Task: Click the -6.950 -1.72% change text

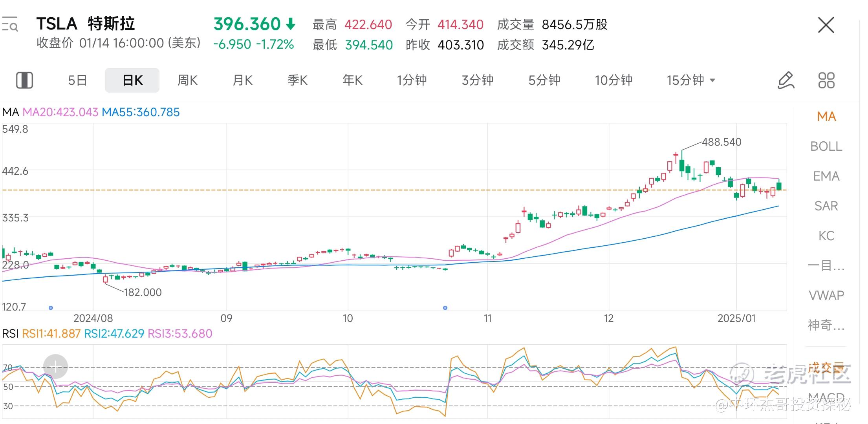Action: (254, 44)
